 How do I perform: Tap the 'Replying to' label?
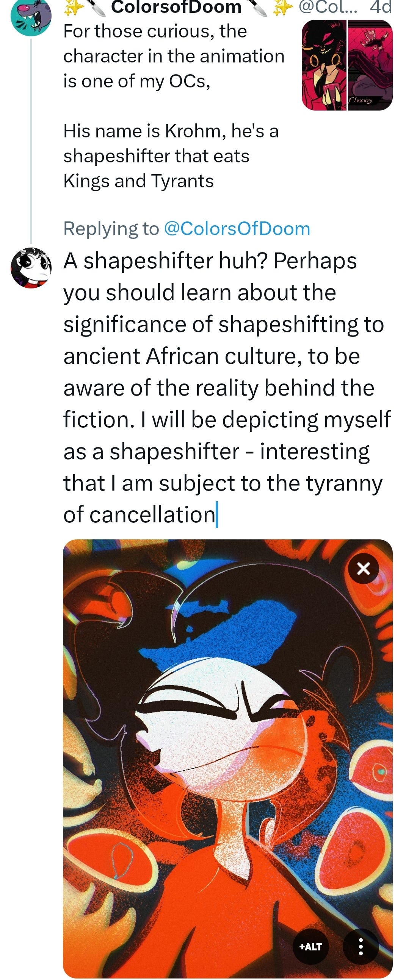[x=111, y=229]
